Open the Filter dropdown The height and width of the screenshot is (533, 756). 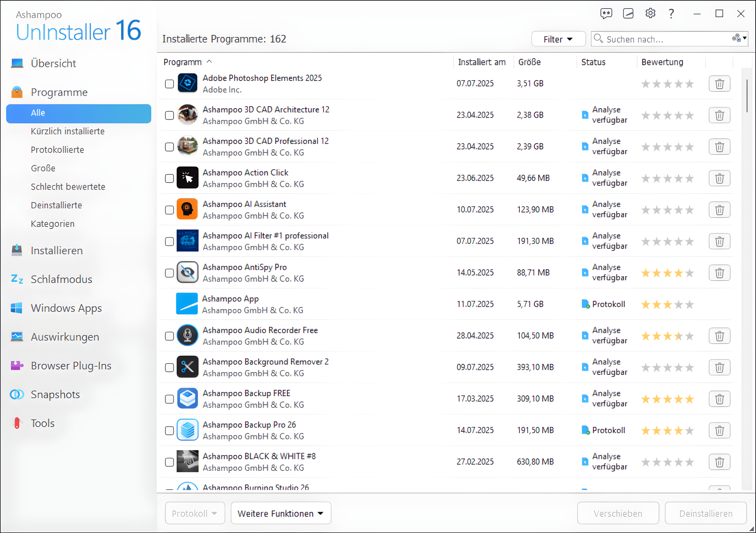[558, 39]
